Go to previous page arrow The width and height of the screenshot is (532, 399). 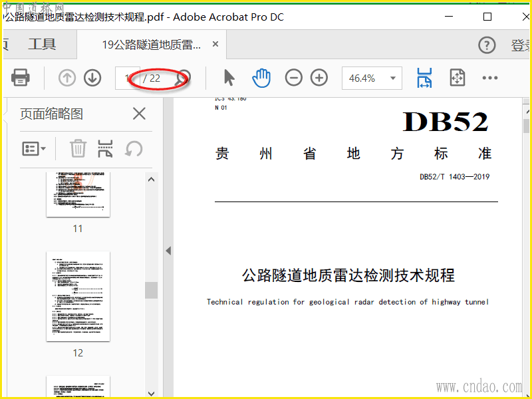tap(67, 78)
